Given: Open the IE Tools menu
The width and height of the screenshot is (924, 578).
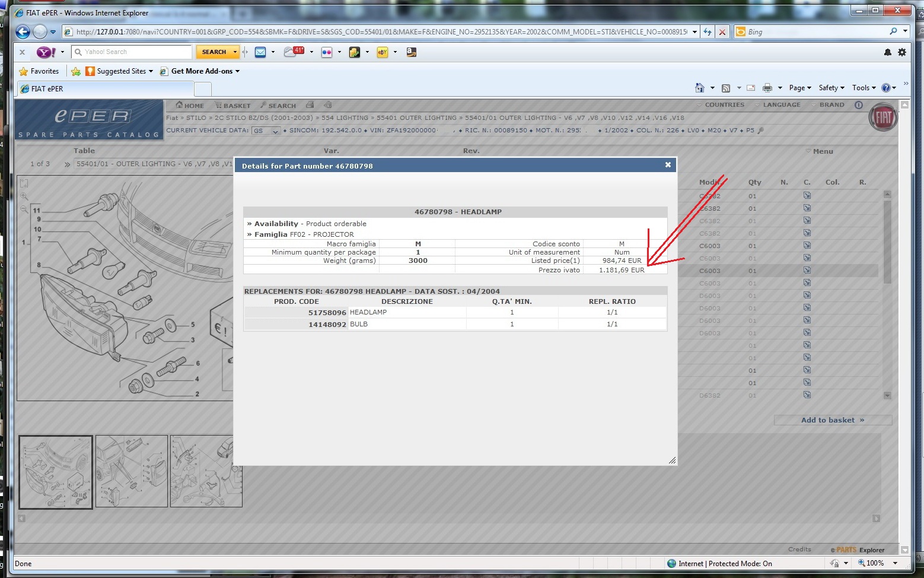Looking at the screenshot, I should (x=864, y=88).
